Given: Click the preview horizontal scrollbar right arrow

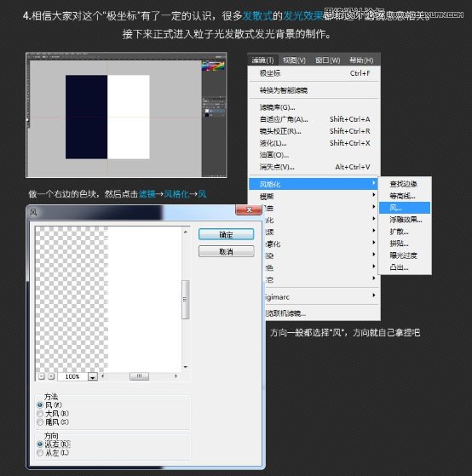Looking at the screenshot, I should click(x=176, y=376).
